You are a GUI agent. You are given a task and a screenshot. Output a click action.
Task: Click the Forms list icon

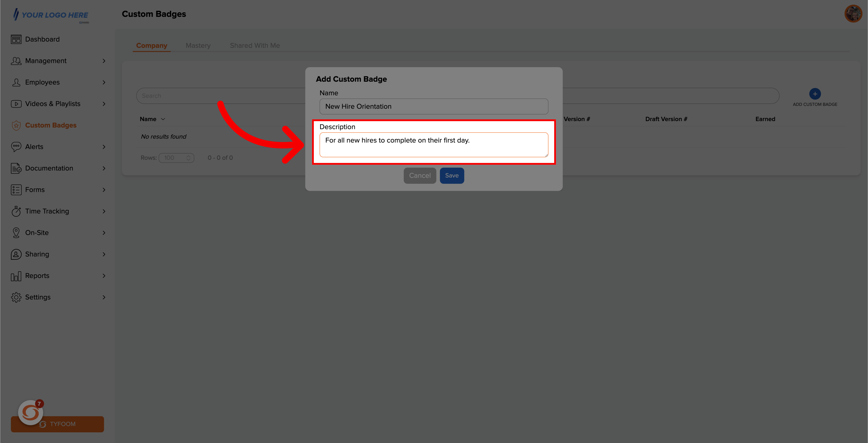tap(16, 190)
